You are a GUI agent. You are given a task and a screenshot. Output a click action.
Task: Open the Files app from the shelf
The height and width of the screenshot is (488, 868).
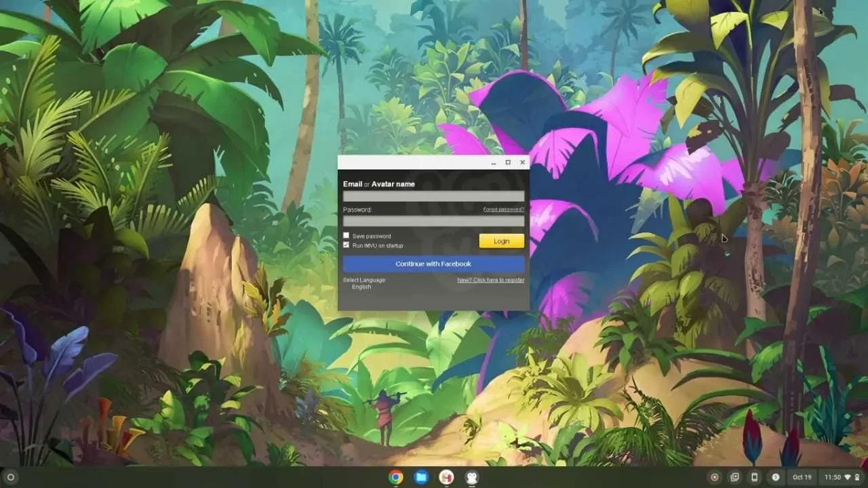(x=420, y=477)
